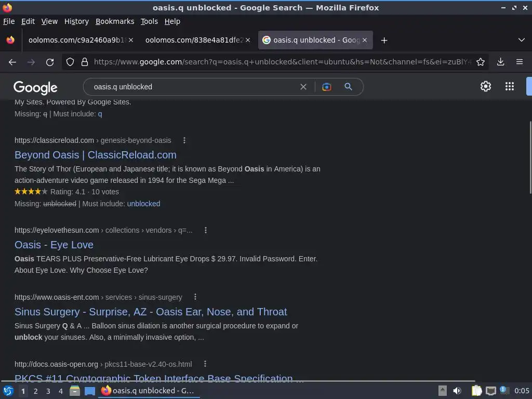Select the oasis.q unblocked Google tab
This screenshot has width=532, height=399.
(x=315, y=40)
